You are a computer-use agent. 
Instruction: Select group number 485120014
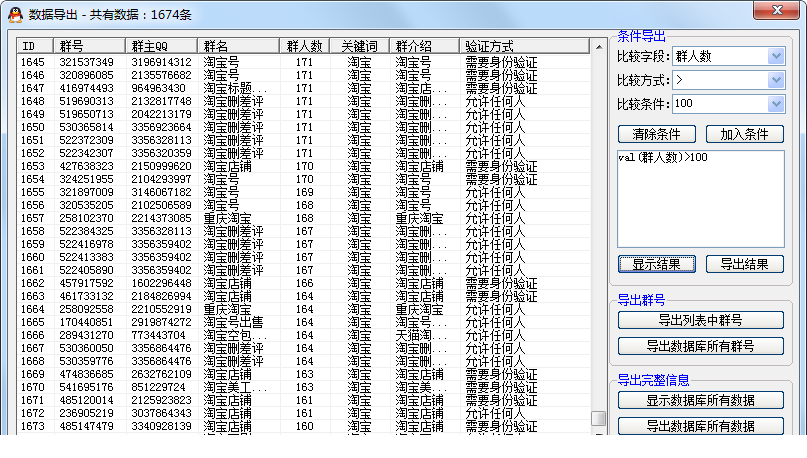click(x=86, y=400)
